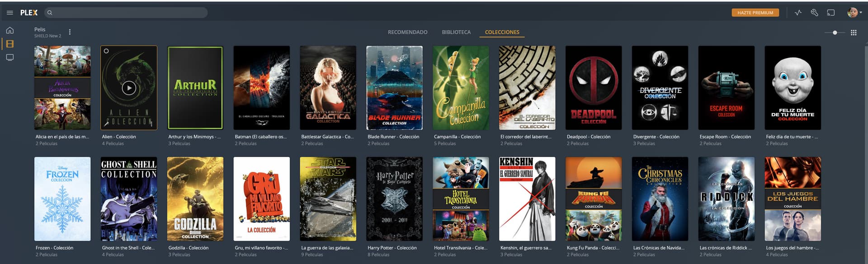
Task: Adjust the poster size slider
Action: (x=835, y=32)
